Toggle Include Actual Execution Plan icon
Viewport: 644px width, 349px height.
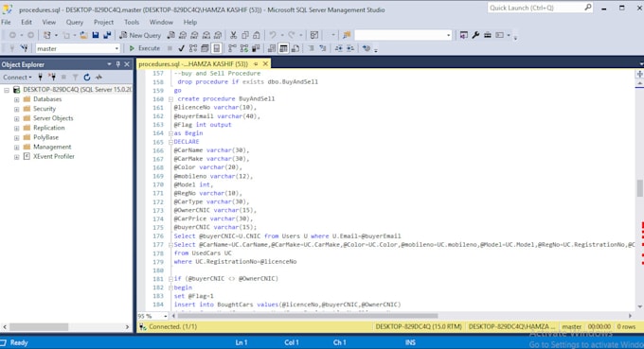232,48
